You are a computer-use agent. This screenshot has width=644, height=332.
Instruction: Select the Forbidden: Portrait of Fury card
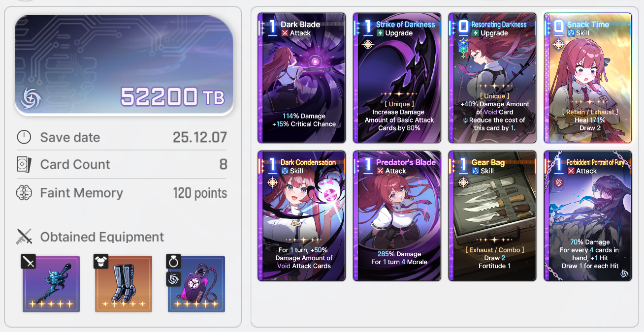[x=588, y=215]
